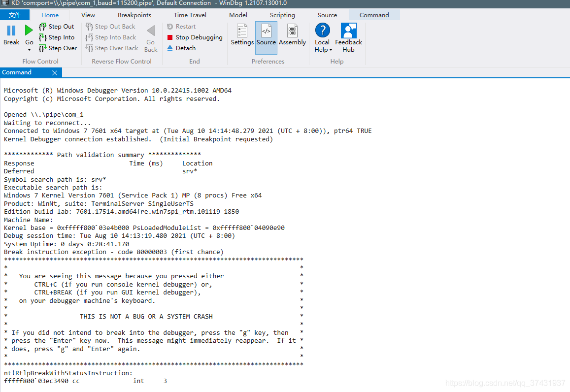The image size is (570, 392).
Task: Click the 'Symbol search path is: srv*' line
Action: (x=55, y=179)
